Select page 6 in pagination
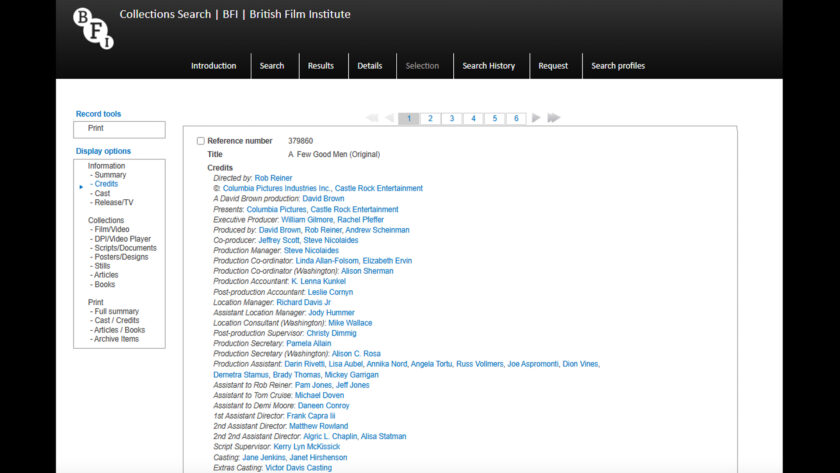This screenshot has width=840, height=473. [x=516, y=118]
